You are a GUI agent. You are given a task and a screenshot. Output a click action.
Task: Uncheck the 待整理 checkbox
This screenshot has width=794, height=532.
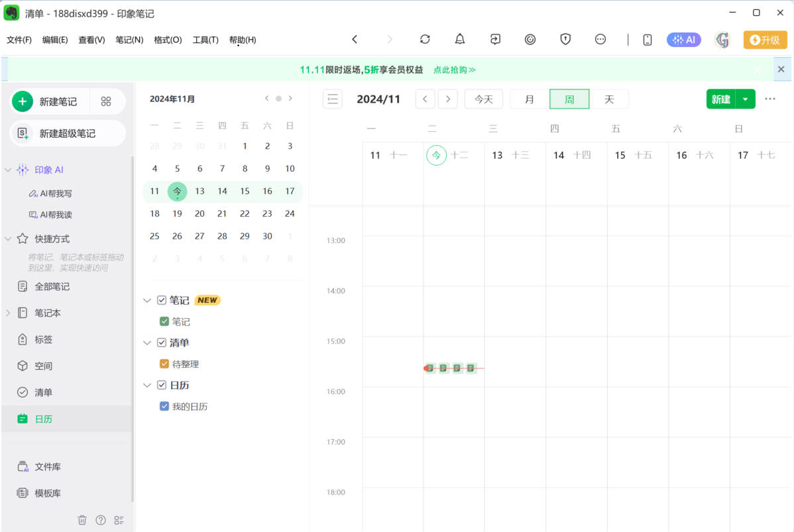tap(164, 364)
